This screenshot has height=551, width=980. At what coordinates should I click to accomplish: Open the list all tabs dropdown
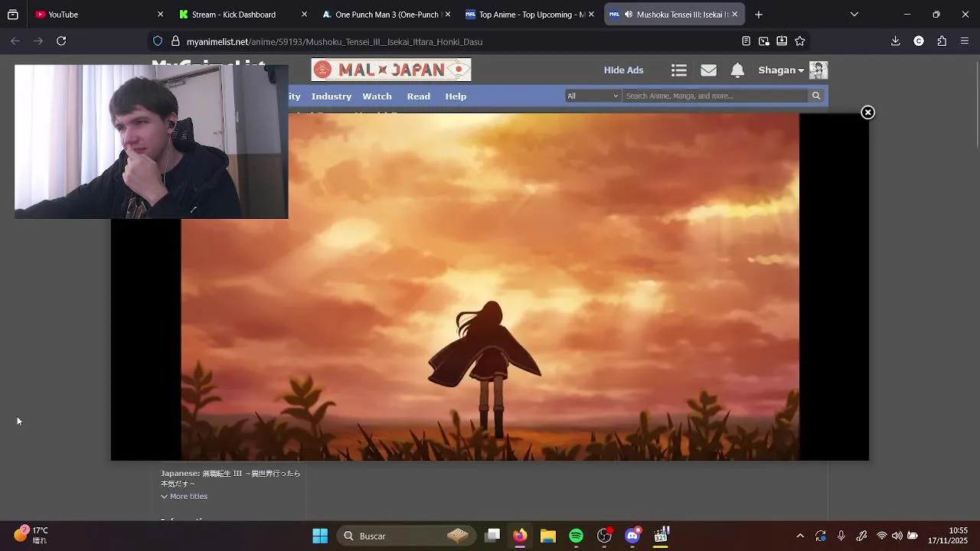tap(854, 15)
